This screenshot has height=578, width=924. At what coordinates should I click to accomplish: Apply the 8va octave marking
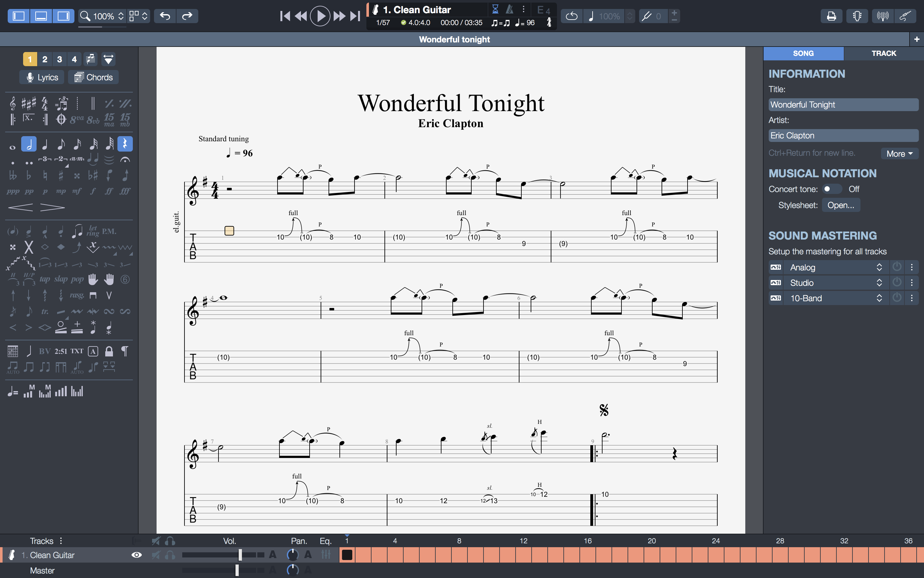coord(77,120)
